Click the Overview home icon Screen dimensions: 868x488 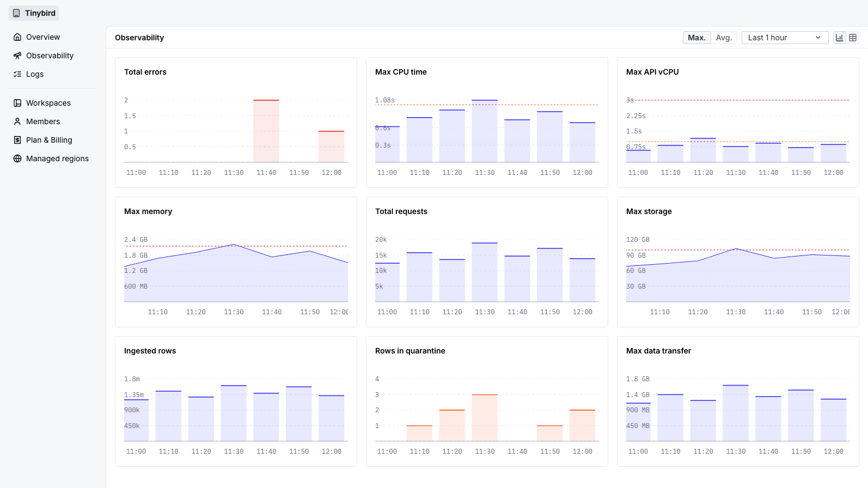tap(17, 37)
